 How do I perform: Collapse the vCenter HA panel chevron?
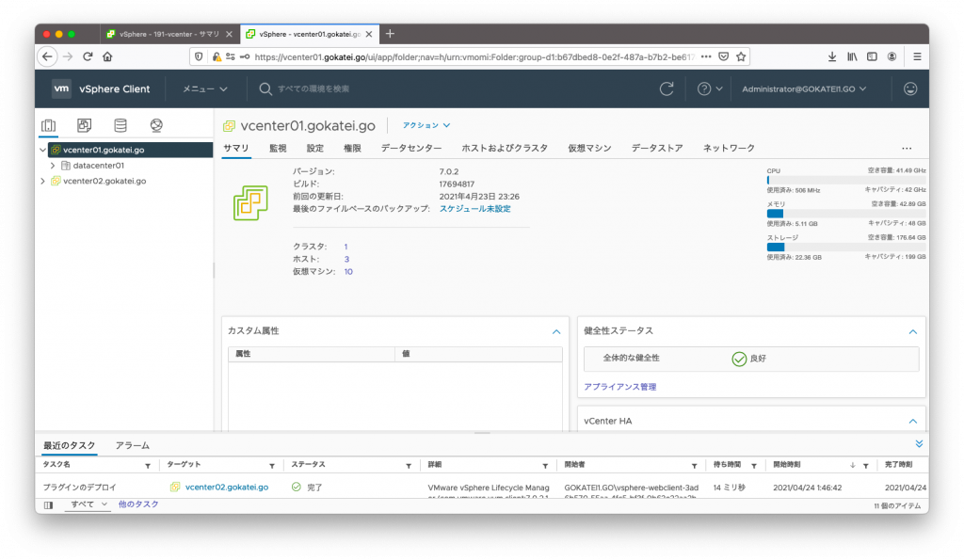[x=911, y=422]
